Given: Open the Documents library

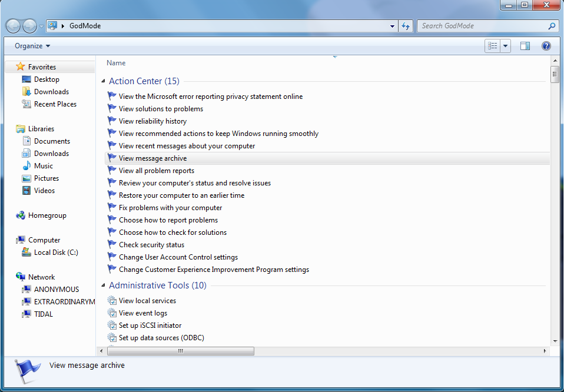Looking at the screenshot, I should [x=52, y=141].
